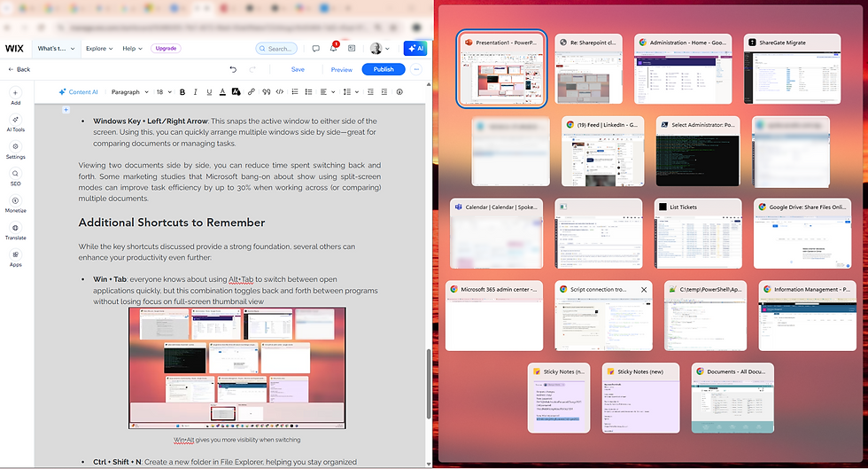Switch to (19) Feed | LinkedIn window
The height and width of the screenshot is (469, 868).
tap(603, 152)
